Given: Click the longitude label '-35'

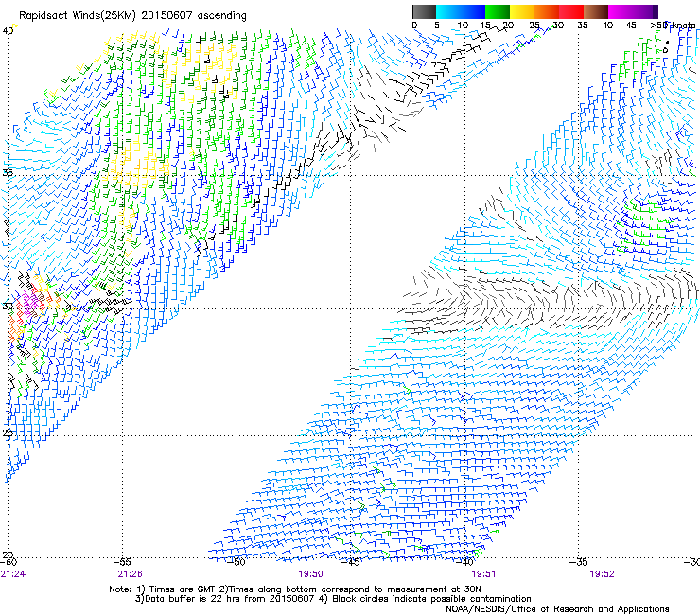Looking at the screenshot, I should tap(579, 562).
